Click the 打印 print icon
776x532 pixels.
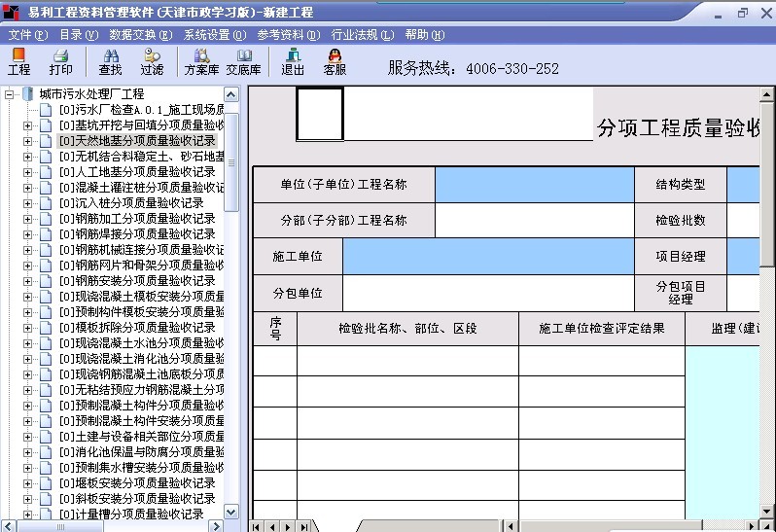click(60, 62)
